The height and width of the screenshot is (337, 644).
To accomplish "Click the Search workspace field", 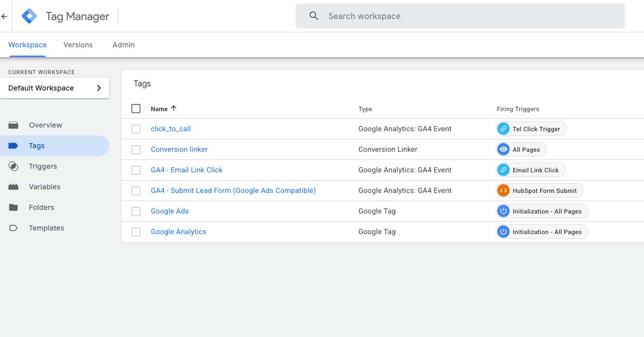I will 460,16.
